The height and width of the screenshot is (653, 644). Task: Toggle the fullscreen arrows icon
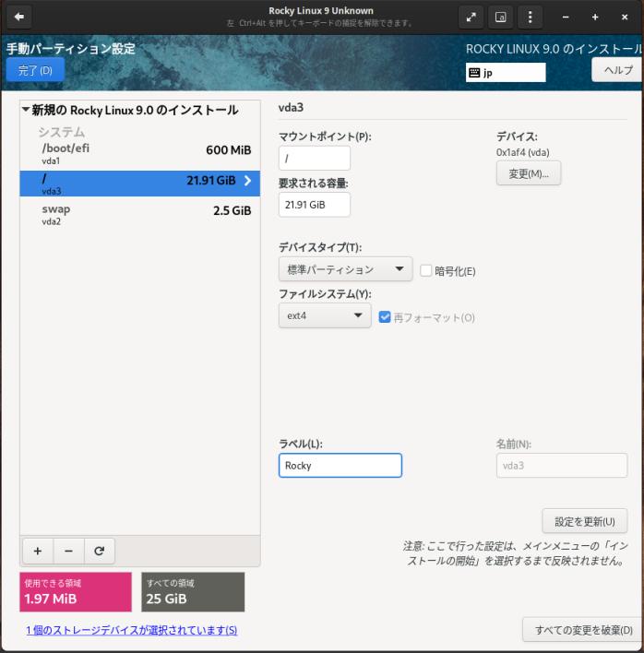[471, 18]
